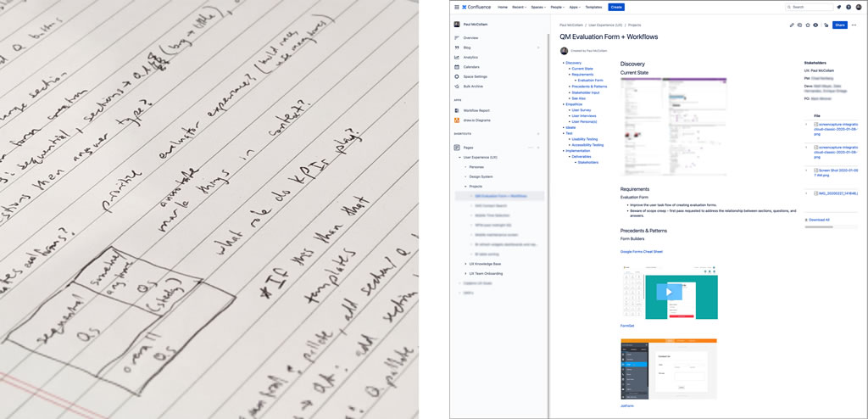
Task: Open the help question mark icon
Action: click(849, 7)
